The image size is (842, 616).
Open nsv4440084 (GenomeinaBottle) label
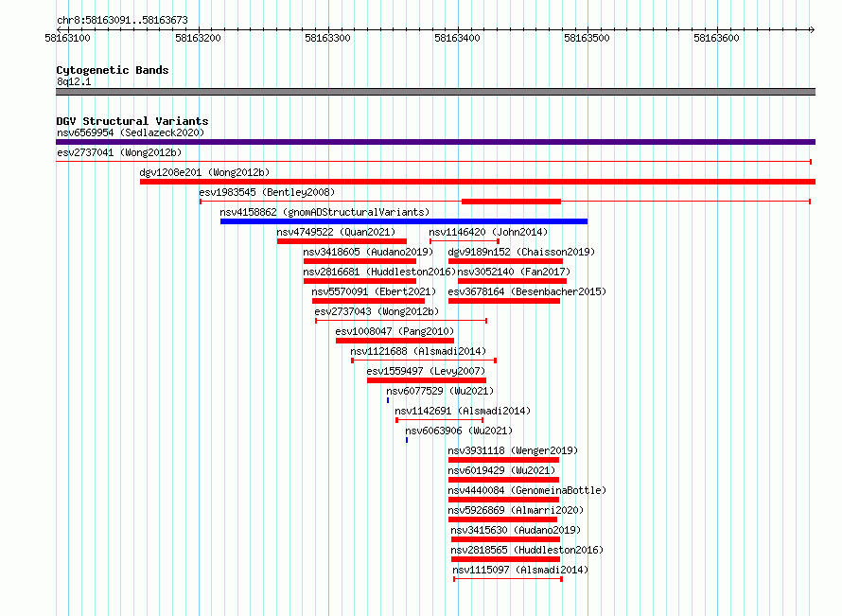point(527,490)
